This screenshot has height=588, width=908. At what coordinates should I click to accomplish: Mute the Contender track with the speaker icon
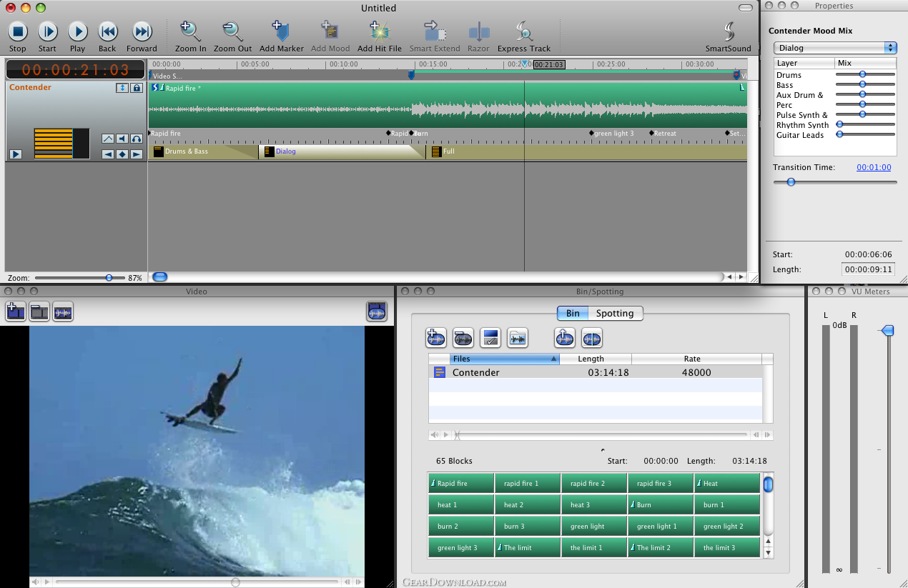pos(122,139)
